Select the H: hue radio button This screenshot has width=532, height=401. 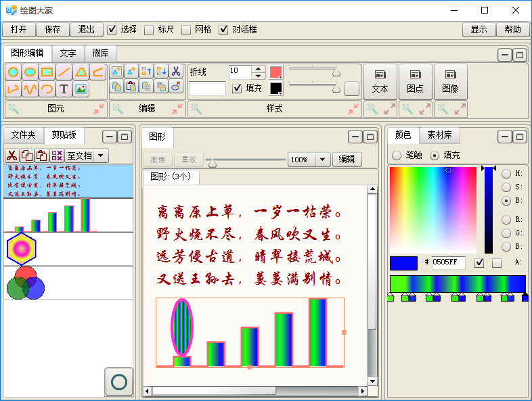[x=506, y=174]
